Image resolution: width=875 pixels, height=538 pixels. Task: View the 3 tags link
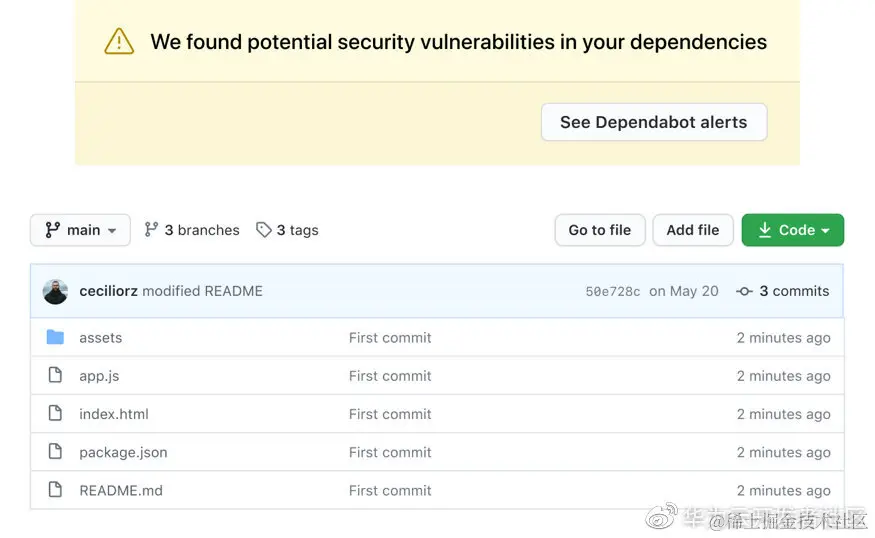(287, 230)
